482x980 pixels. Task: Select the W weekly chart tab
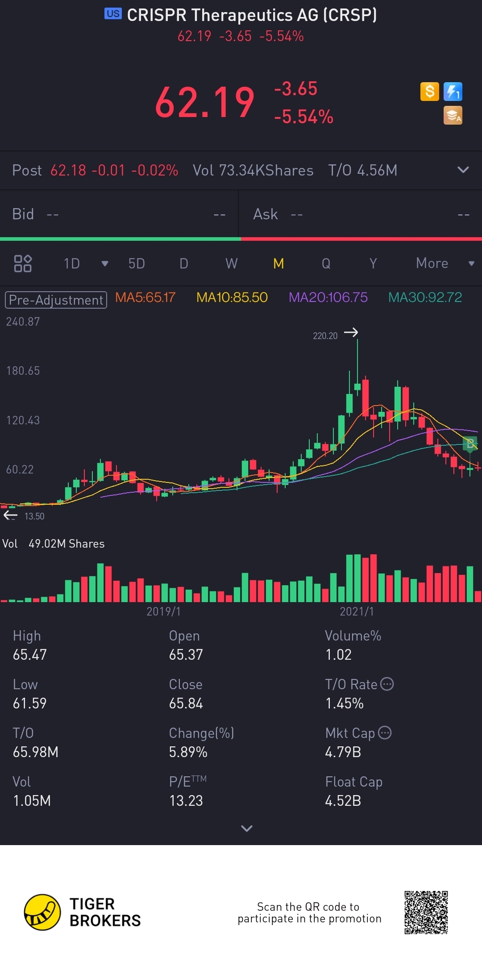pyautogui.click(x=231, y=264)
